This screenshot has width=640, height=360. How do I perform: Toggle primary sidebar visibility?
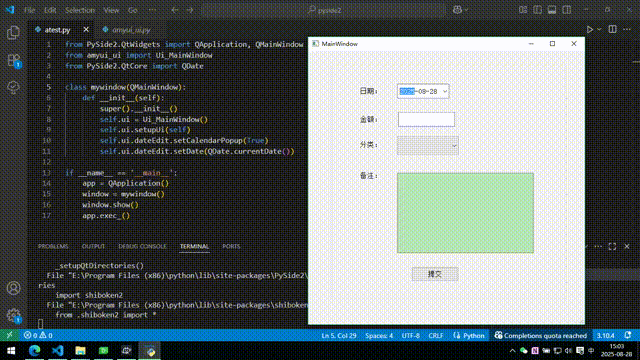(x=538, y=10)
